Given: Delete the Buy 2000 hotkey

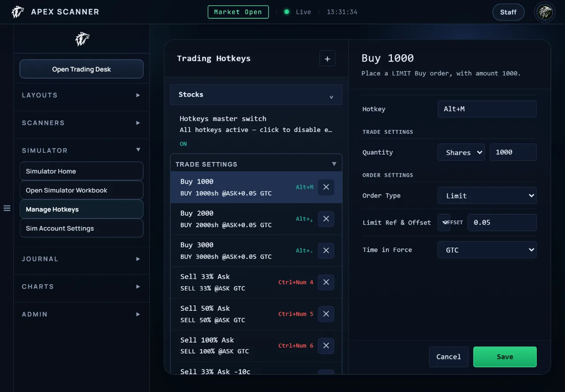Looking at the screenshot, I should [x=326, y=219].
